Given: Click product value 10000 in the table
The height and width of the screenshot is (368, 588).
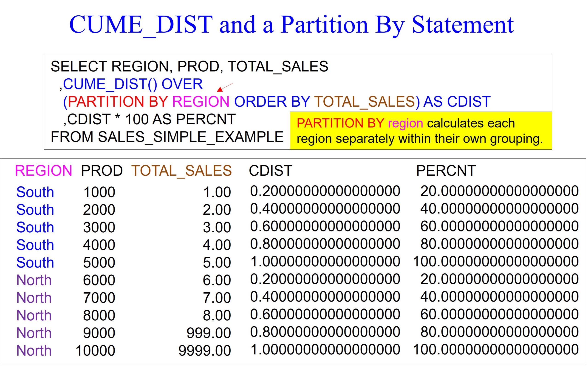Looking at the screenshot, I should point(95,351).
